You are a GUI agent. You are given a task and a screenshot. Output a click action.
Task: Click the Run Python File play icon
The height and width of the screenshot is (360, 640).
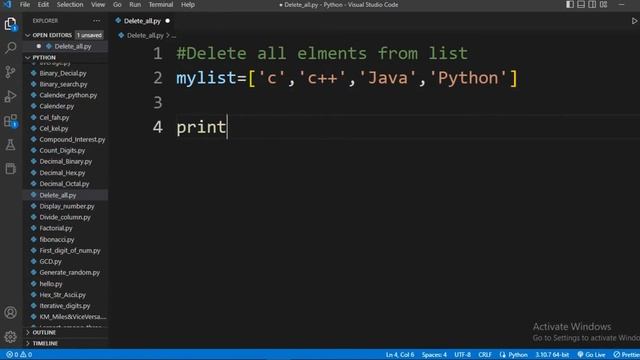[634, 21]
